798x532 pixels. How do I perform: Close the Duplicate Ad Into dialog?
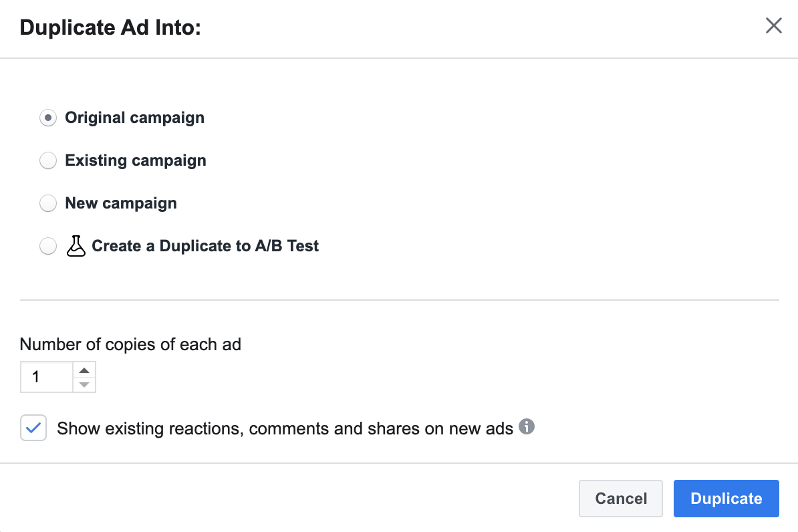(x=773, y=26)
